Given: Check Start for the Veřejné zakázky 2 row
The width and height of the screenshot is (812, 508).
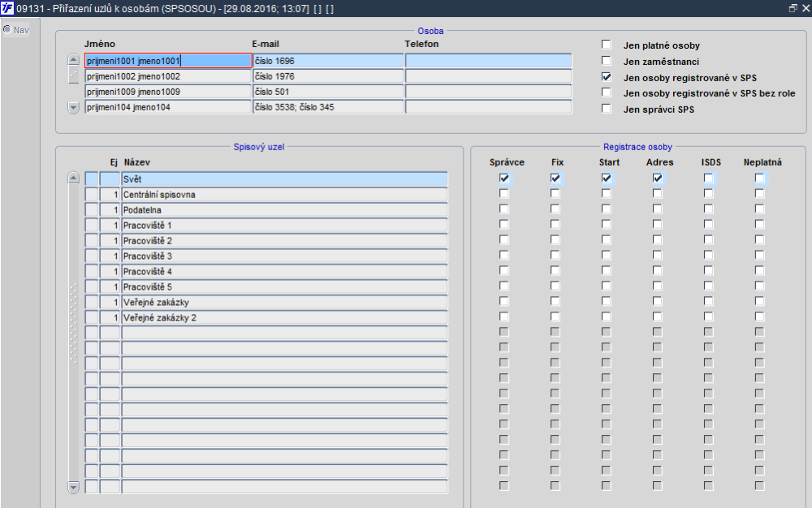Looking at the screenshot, I should (606, 316).
